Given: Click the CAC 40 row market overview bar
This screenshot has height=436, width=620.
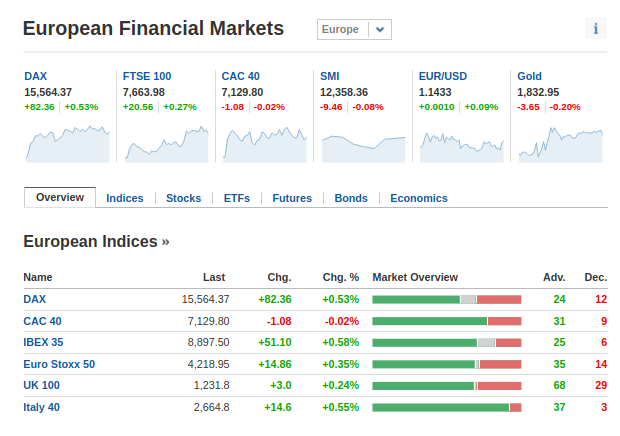Looking at the screenshot, I should point(447,321).
